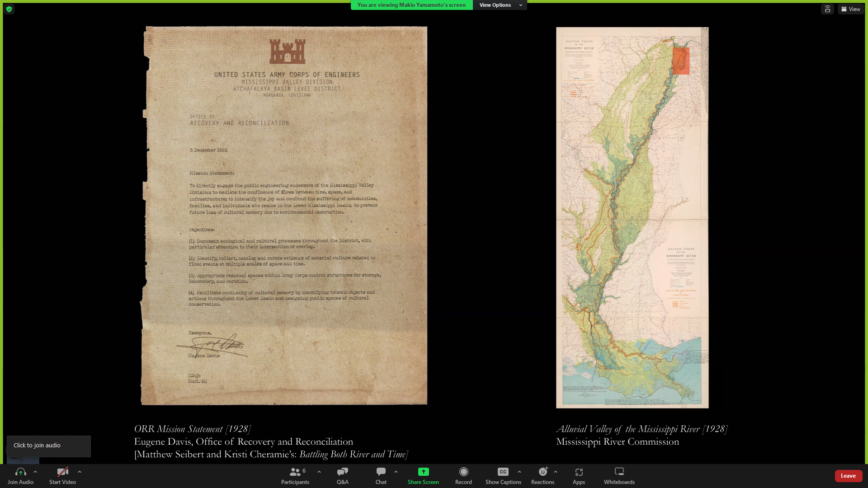The height and width of the screenshot is (488, 868).
Task: Click the icon left of View button
Action: click(827, 9)
